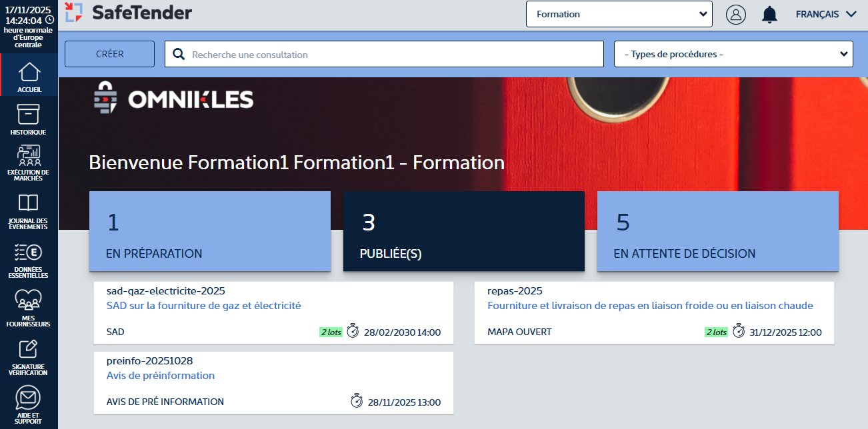
Task: Open Aide et support envelope icon
Action: (29, 400)
